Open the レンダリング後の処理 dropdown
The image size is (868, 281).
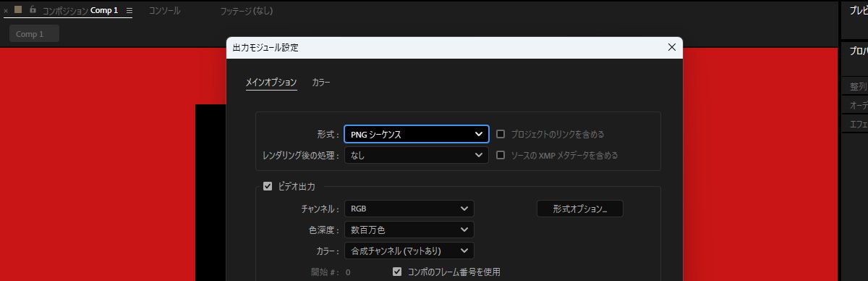pyautogui.click(x=417, y=155)
